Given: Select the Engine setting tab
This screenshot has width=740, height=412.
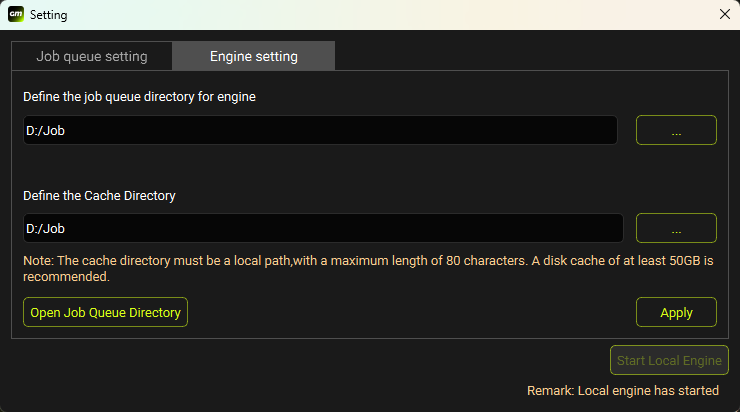Looking at the screenshot, I should tap(253, 56).
